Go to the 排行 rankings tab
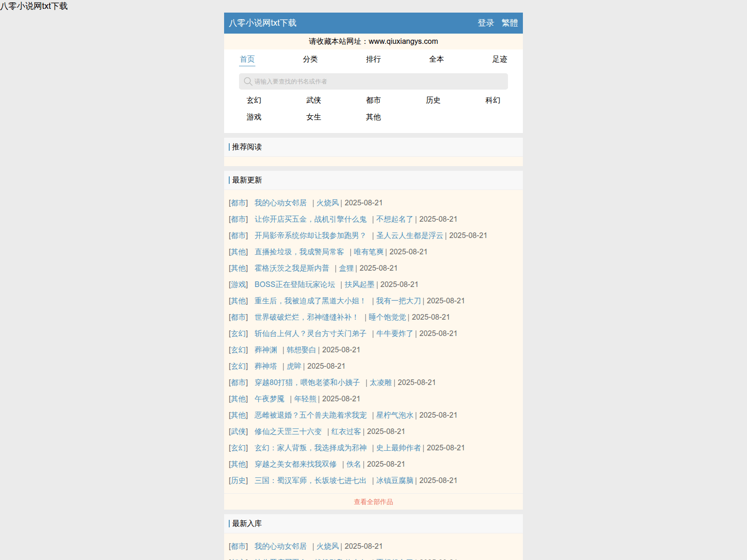 pyautogui.click(x=373, y=59)
